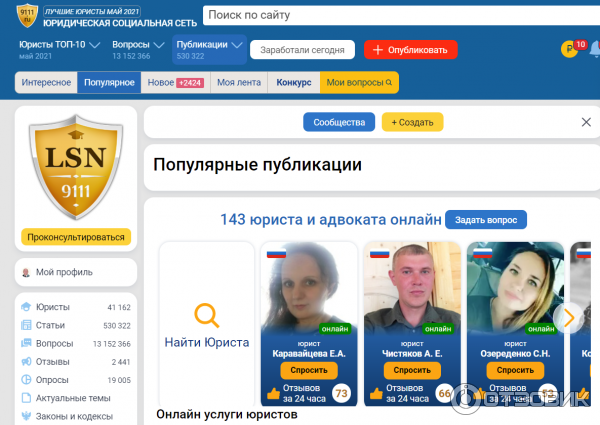Click the red 10 notification counter

tap(580, 44)
